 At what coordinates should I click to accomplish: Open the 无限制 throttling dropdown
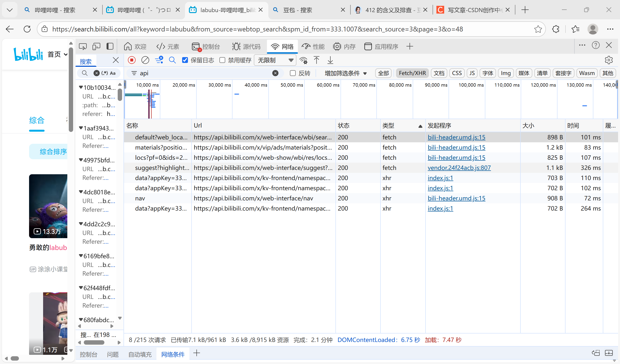[275, 60]
